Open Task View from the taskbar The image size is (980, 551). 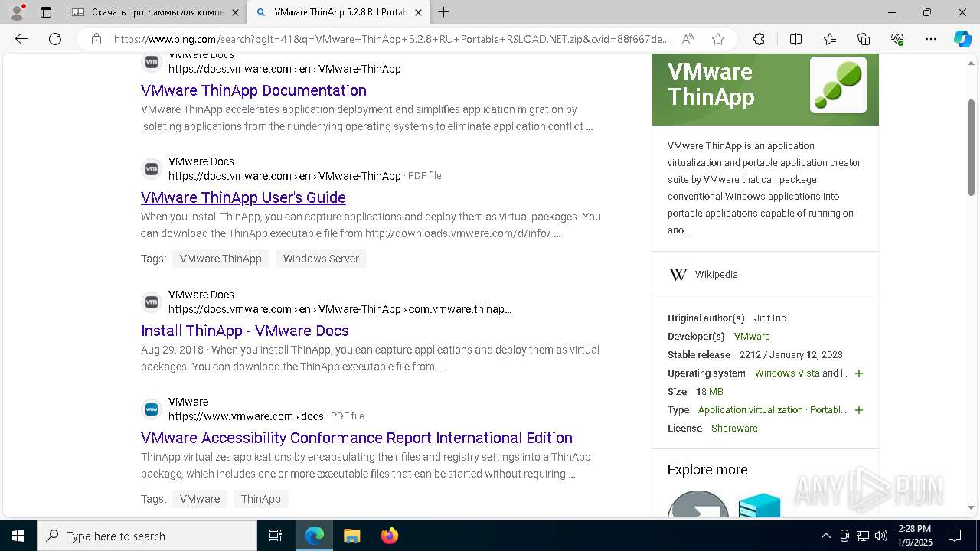coord(276,536)
